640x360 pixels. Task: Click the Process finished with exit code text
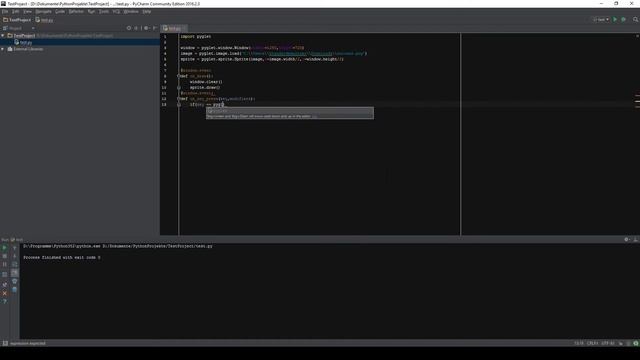click(62, 258)
